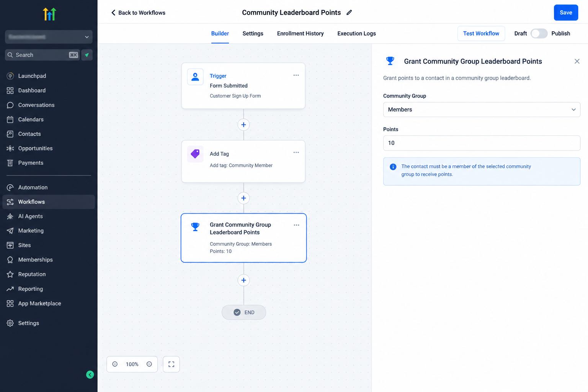Go back to Workflows
Image resolution: width=588 pixels, height=392 pixels.
click(x=138, y=13)
